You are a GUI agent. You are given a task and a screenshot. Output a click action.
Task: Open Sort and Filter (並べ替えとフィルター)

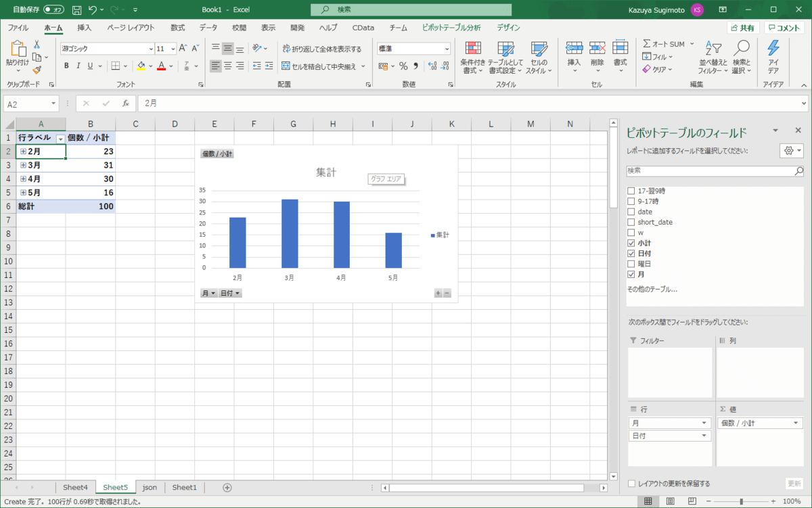point(713,57)
